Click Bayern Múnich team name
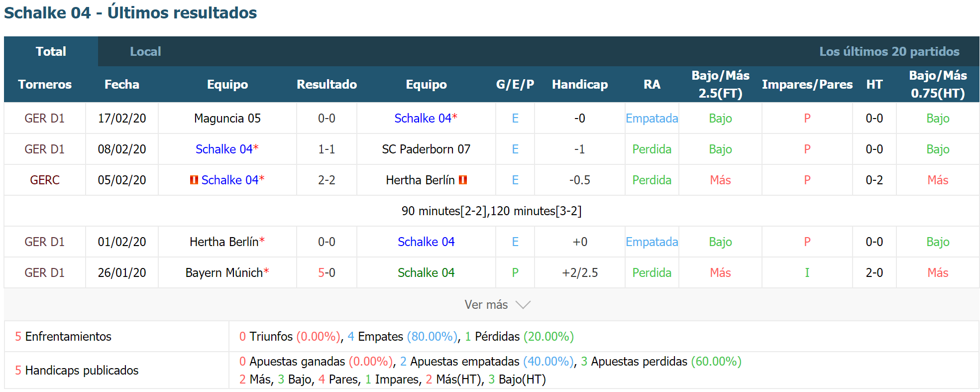980x392 pixels. click(x=224, y=272)
